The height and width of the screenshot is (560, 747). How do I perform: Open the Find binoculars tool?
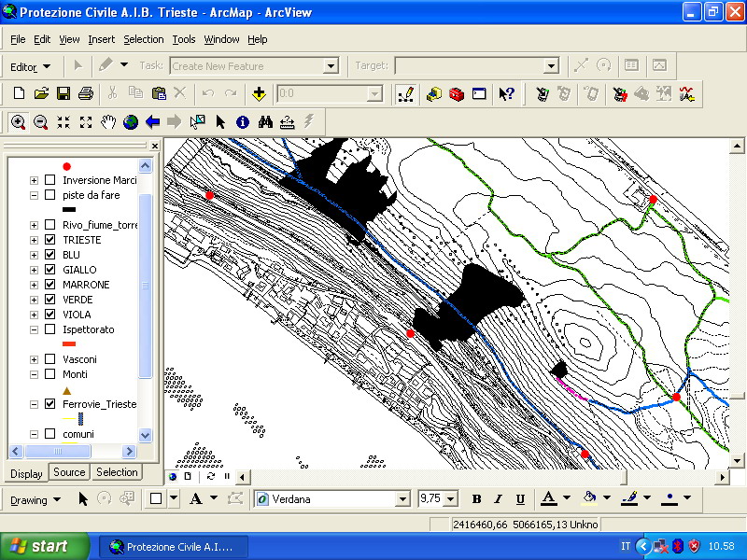pyautogui.click(x=265, y=122)
